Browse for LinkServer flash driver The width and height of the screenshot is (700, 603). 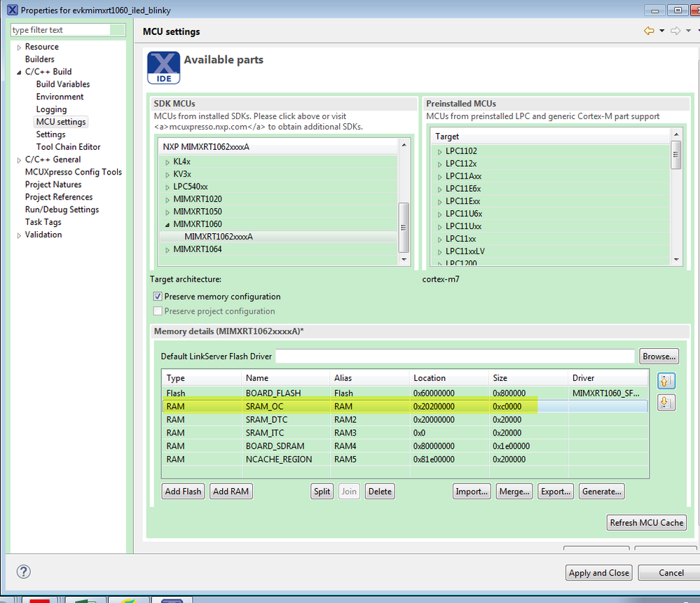click(x=659, y=356)
